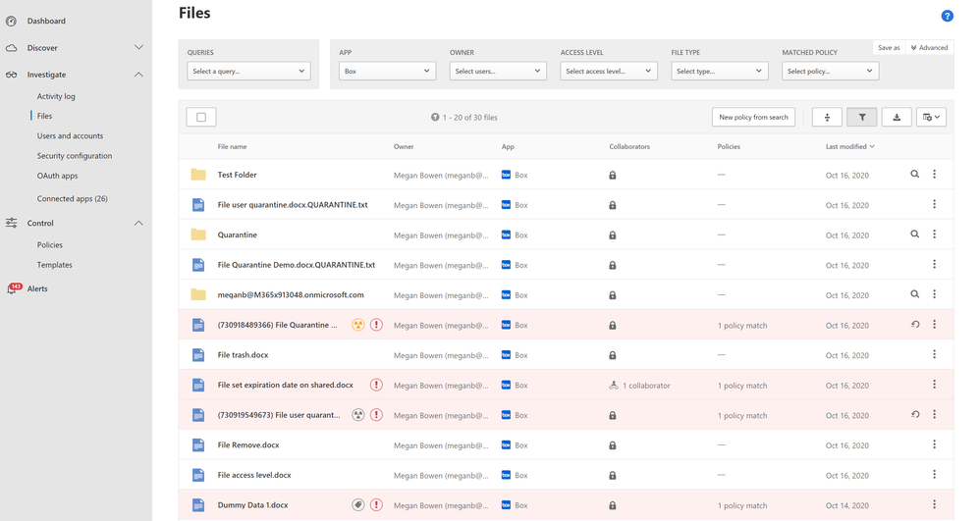Toggle the select-all files checkbox

pos(201,118)
